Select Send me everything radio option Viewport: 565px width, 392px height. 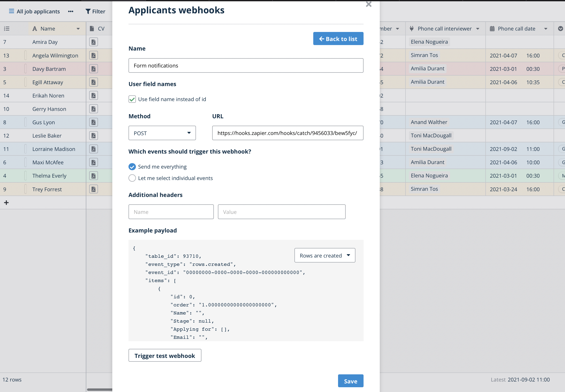(132, 167)
